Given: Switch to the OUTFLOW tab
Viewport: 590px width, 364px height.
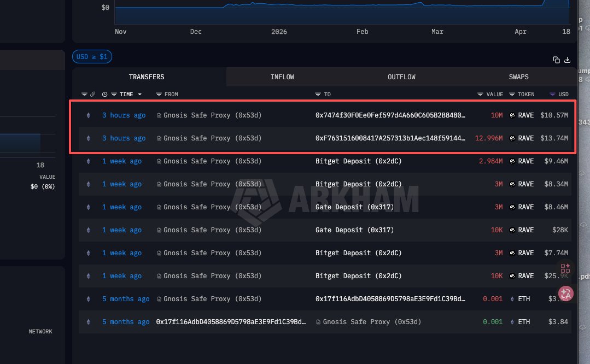Looking at the screenshot, I should pyautogui.click(x=401, y=77).
